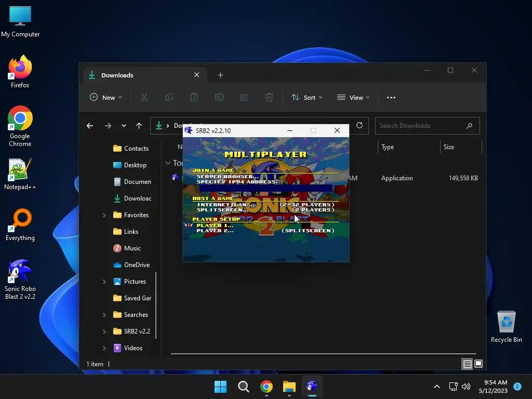Collapse the Today group in file list
Image resolution: width=532 pixels, height=399 pixels.
pos(168,163)
